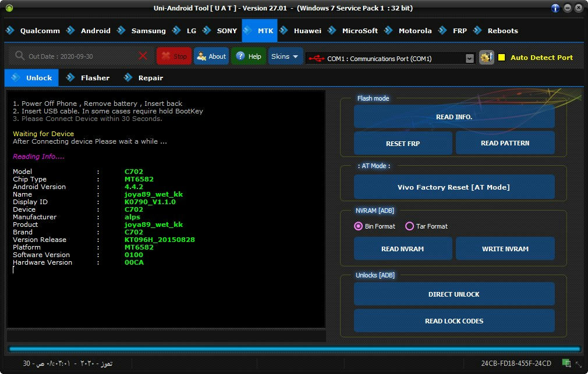Select the LG tab
This screenshot has height=374, width=588.
pyautogui.click(x=185, y=31)
